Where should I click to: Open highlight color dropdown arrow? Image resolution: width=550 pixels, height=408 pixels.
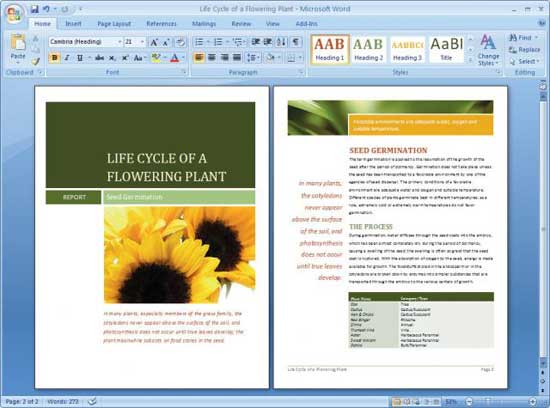click(165, 58)
